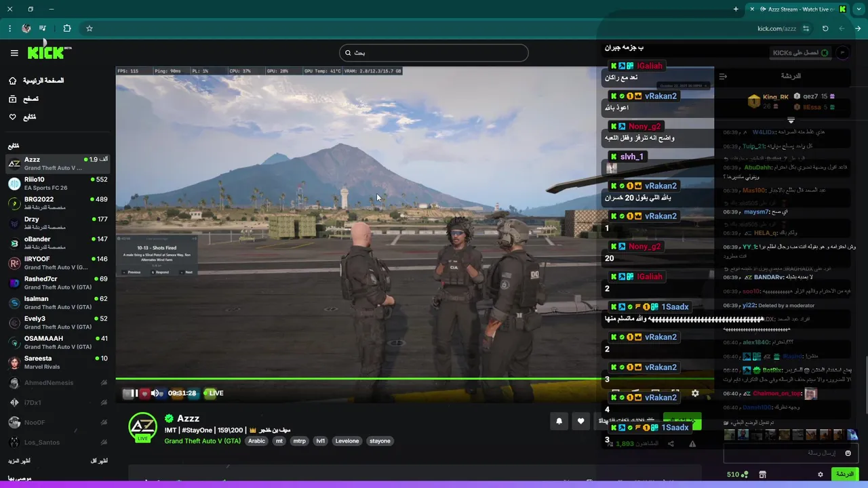Image resolution: width=868 pixels, height=488 pixels.
Task: Click Chaimon_on_top username in chat
Action: pos(776,394)
